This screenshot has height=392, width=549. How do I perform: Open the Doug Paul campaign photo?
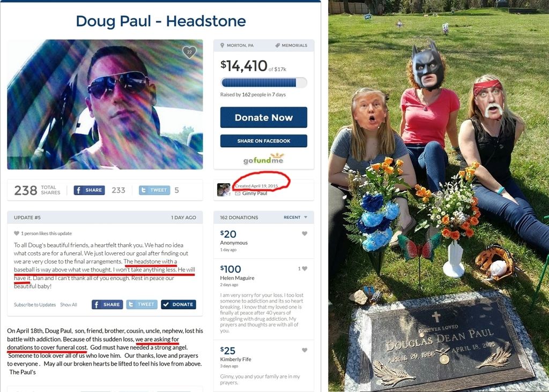pos(105,104)
